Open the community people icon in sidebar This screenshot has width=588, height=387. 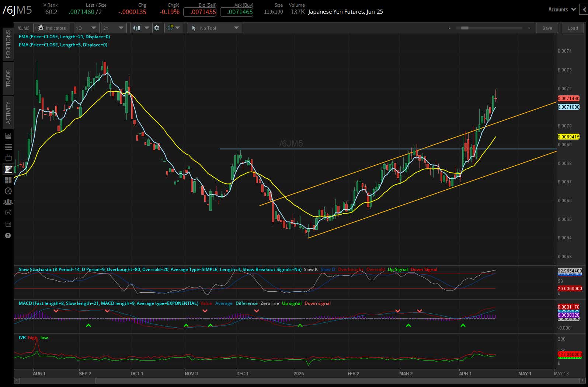tap(8, 202)
